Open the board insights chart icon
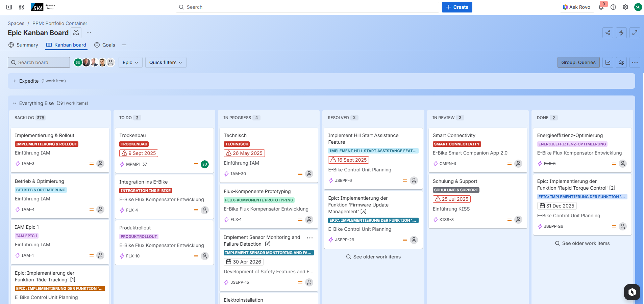This screenshot has height=304, width=644. (608, 62)
